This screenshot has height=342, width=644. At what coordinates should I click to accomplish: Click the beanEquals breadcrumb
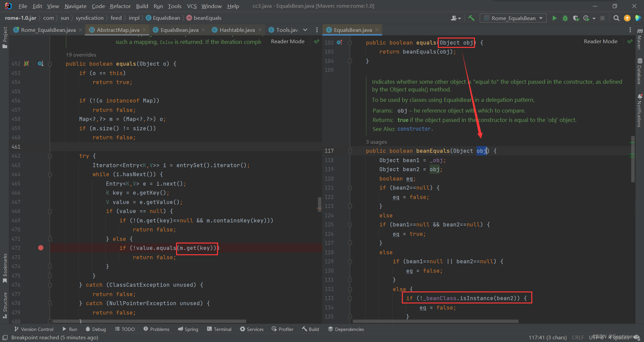point(204,18)
